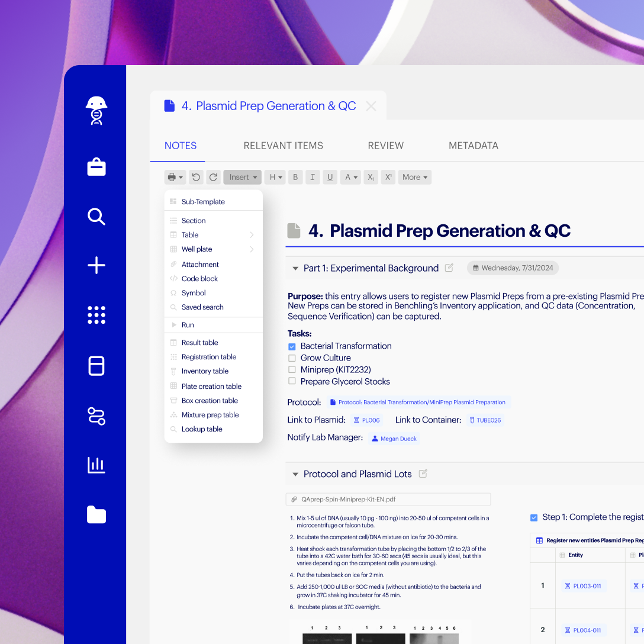Viewport: 644px width, 644px height.
Task: Expand the Table submenu arrow
Action: click(252, 235)
